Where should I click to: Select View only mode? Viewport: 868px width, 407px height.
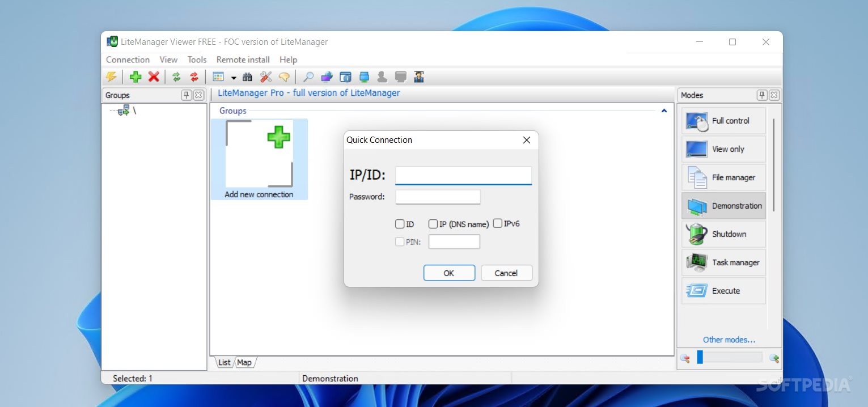click(x=723, y=149)
